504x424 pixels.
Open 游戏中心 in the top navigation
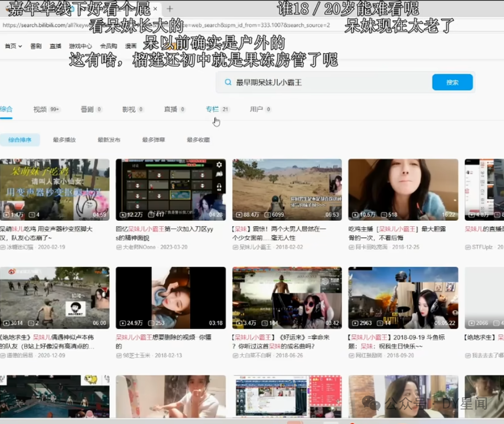tap(81, 46)
